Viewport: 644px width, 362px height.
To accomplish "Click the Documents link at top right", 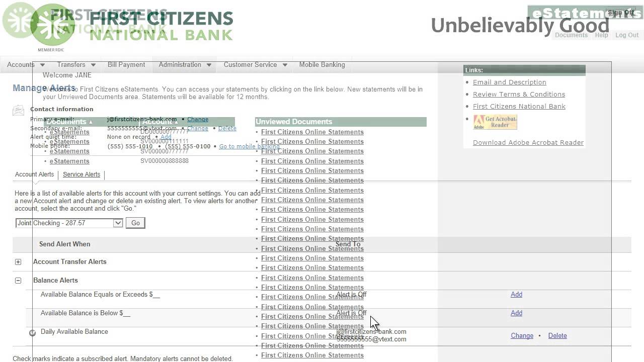I will coord(571,35).
